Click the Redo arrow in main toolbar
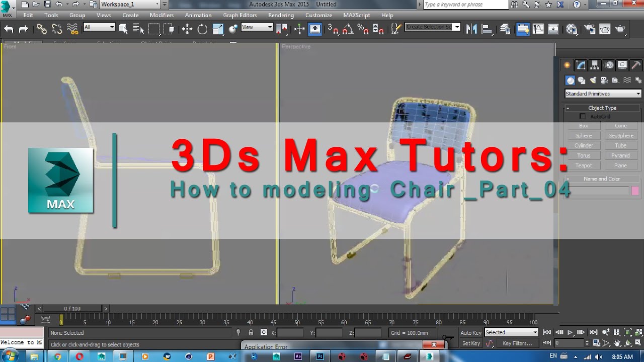Screen dimensions: 644x362 23,29
